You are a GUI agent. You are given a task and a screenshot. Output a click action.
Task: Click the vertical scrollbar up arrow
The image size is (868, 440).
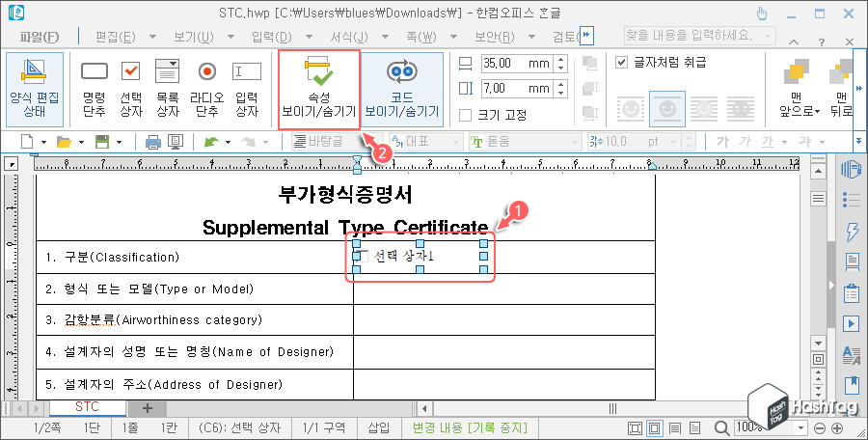click(x=818, y=172)
